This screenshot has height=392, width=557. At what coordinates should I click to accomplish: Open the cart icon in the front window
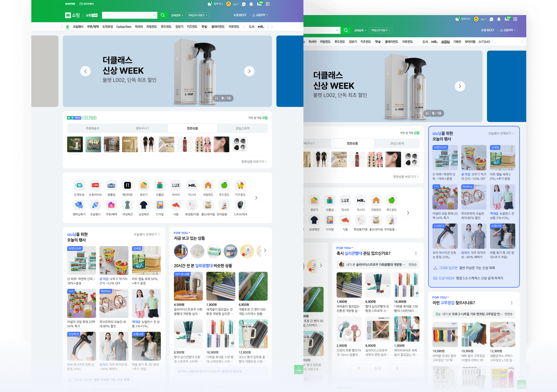[210, 4]
